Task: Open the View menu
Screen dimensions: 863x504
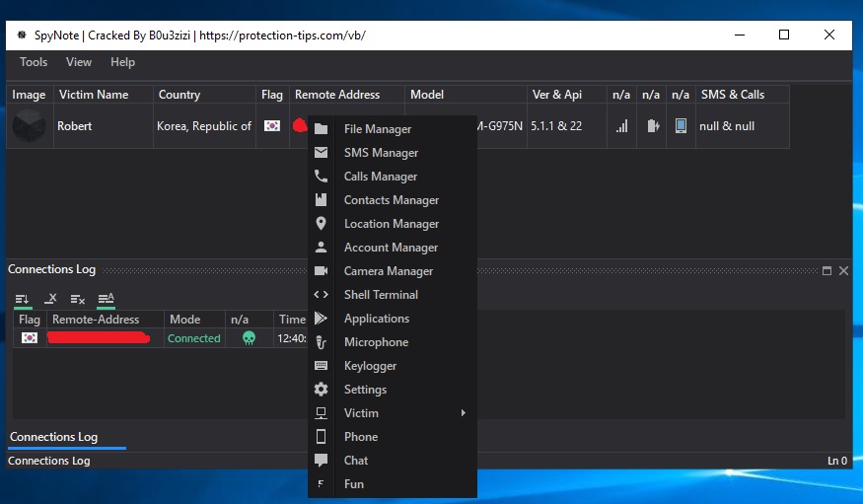Action: pyautogui.click(x=79, y=62)
